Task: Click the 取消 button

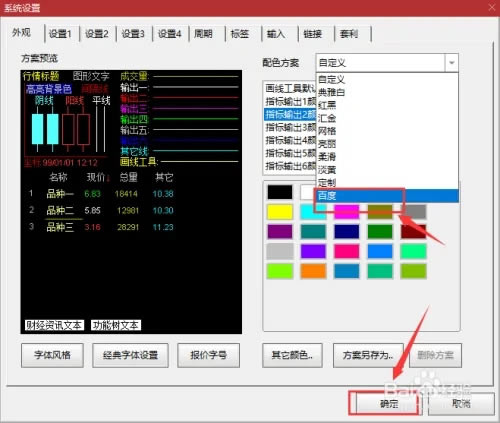Action: point(461,404)
